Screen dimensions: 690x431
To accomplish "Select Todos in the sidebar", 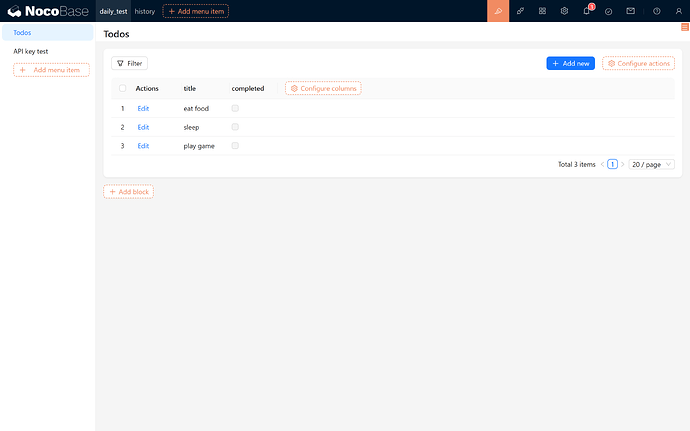I will 48,33.
